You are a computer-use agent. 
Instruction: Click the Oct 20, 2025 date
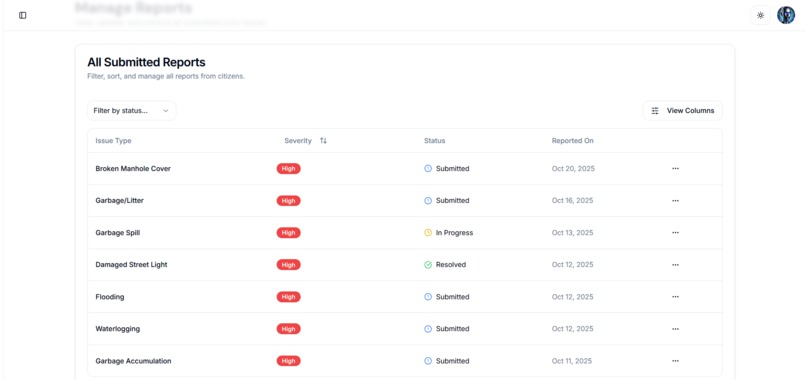point(573,169)
